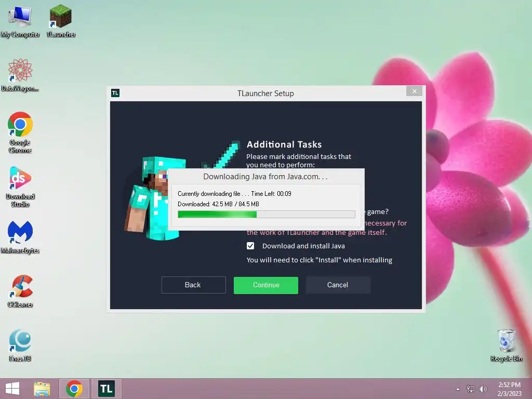Click the Downloading Java from Java.com text
Viewport: 532px width, 399px height.
pos(265,177)
